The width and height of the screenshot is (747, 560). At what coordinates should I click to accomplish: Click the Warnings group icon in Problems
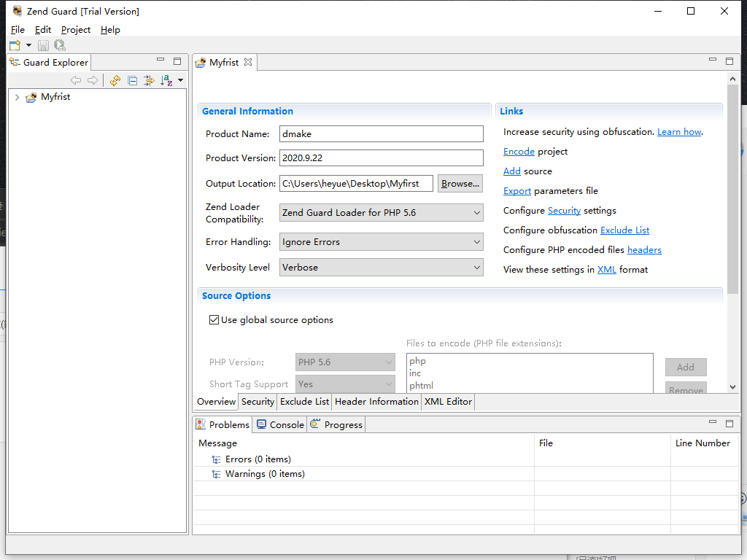[216, 474]
